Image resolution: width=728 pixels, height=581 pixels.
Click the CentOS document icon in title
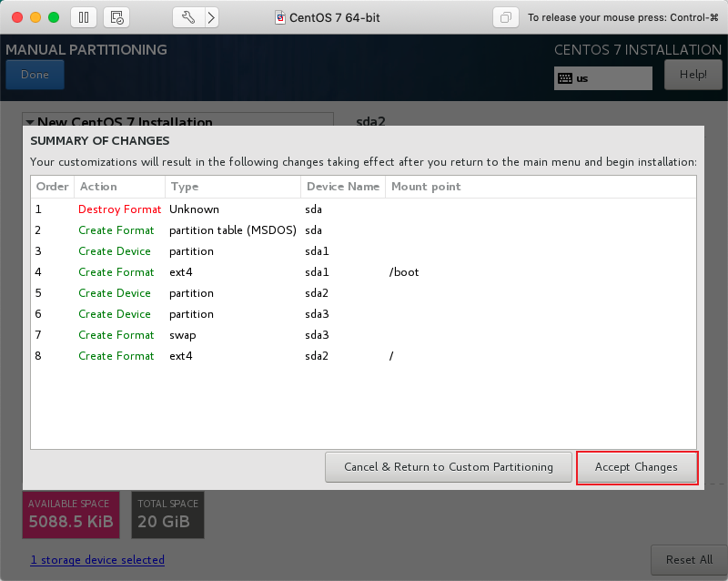click(280, 17)
